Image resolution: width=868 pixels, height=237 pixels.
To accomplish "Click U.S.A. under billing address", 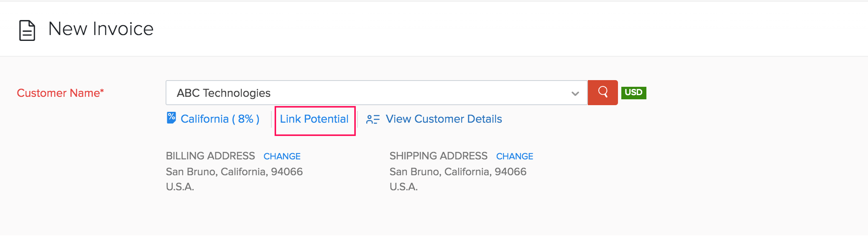I will coord(180,187).
